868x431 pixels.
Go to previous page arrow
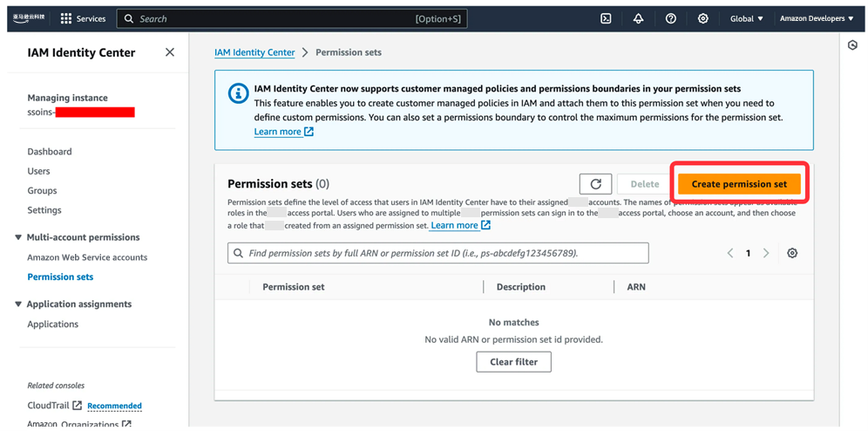[x=730, y=253]
